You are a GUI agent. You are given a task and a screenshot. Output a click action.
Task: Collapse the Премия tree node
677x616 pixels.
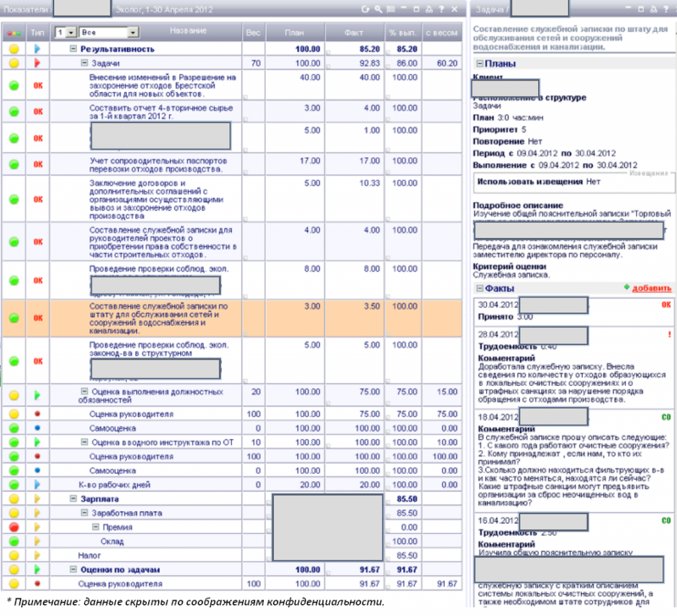point(96,527)
